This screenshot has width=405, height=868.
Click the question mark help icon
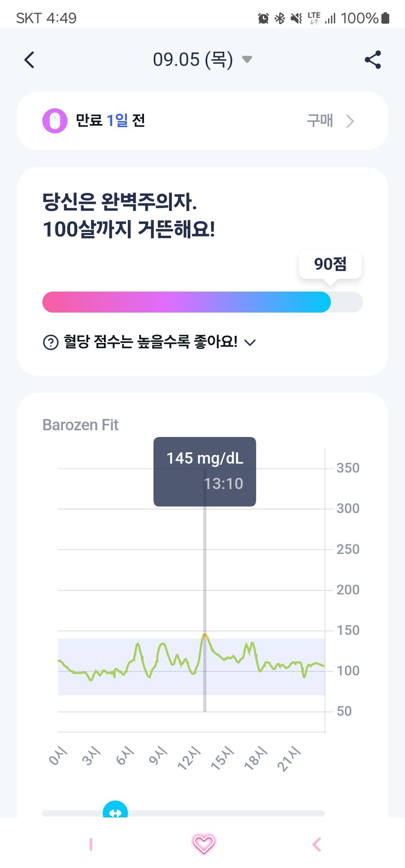51,342
